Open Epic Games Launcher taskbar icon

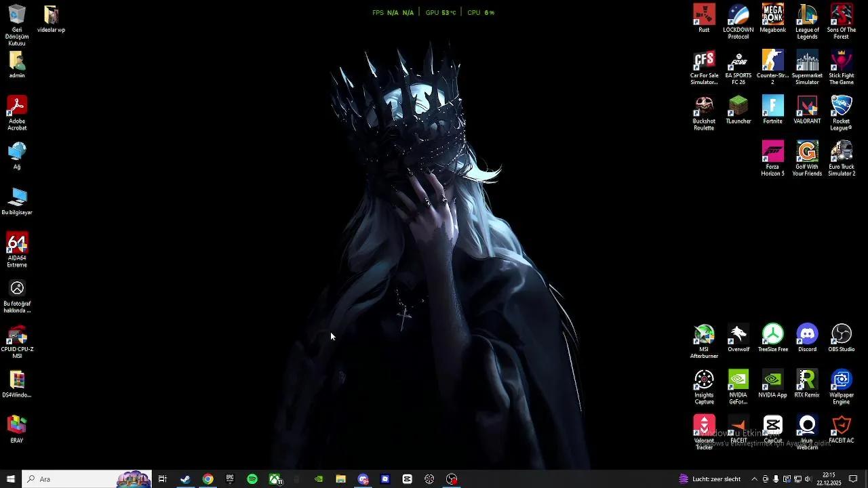[x=230, y=479]
